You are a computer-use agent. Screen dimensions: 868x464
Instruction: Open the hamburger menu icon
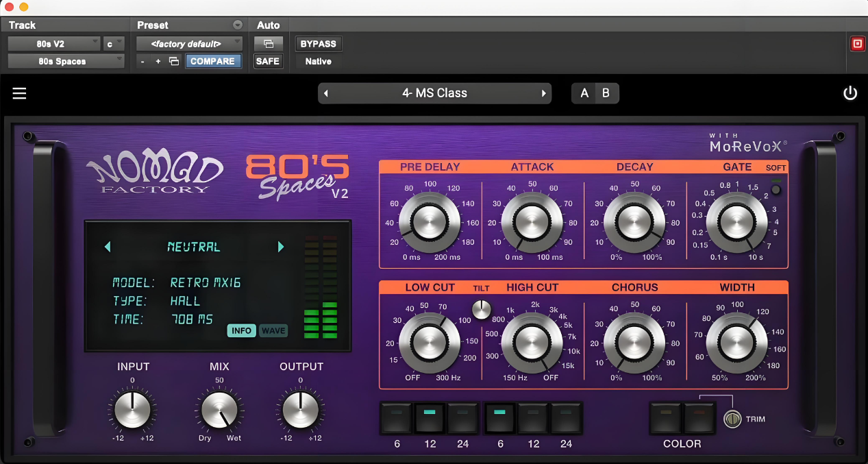(x=19, y=93)
